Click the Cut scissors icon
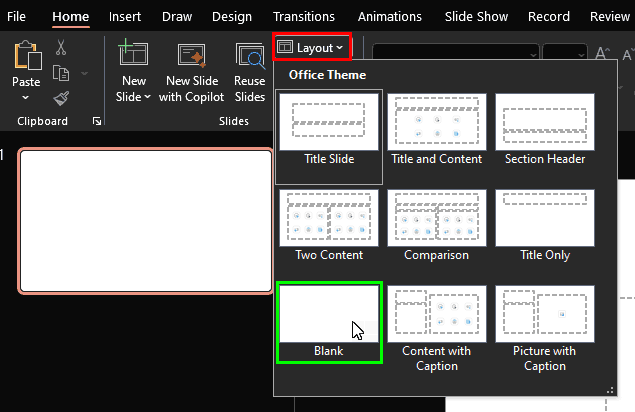 click(61, 47)
